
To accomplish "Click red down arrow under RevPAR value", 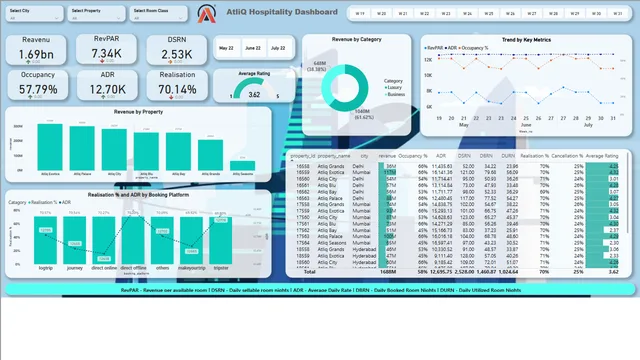I will 102,61.
